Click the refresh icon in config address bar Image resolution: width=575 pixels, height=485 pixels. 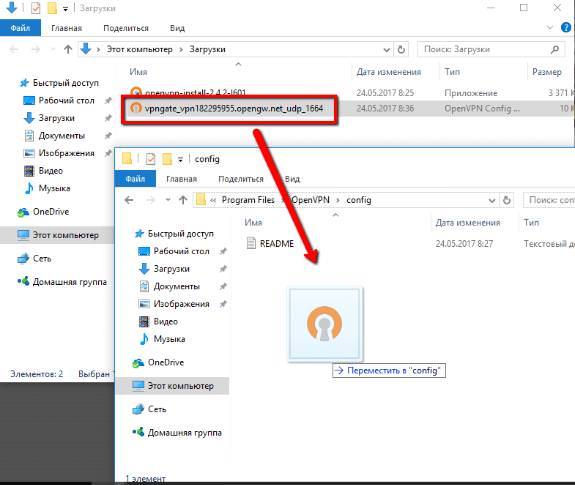tap(507, 200)
